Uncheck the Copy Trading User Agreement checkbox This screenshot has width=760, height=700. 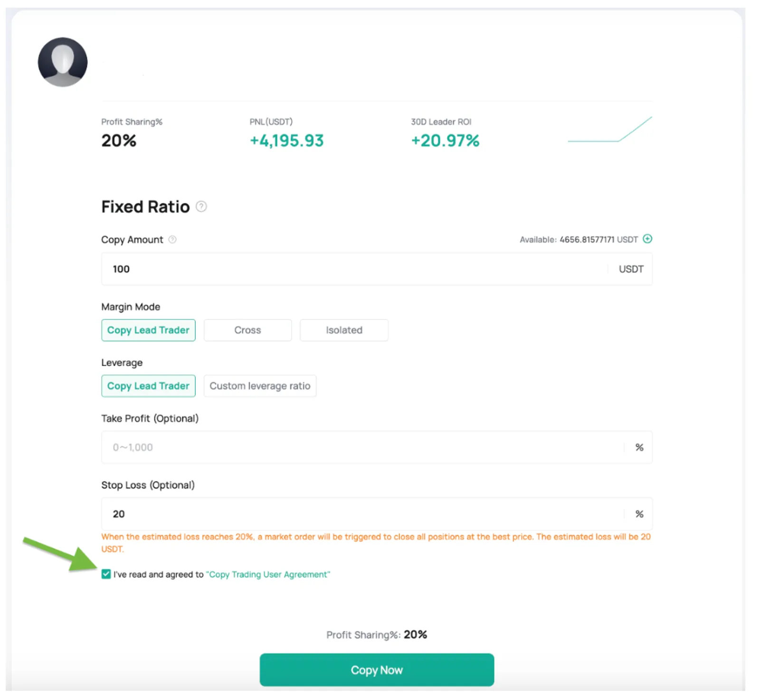pos(106,574)
